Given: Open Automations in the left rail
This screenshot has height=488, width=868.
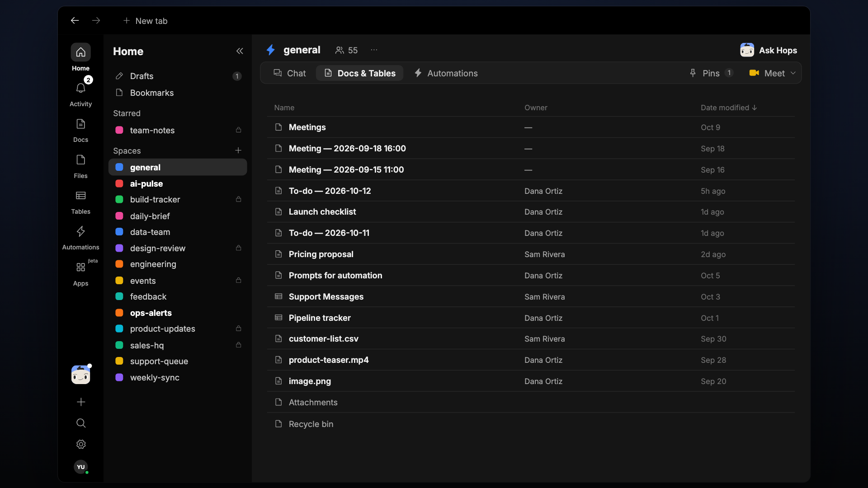Looking at the screenshot, I should [x=80, y=238].
